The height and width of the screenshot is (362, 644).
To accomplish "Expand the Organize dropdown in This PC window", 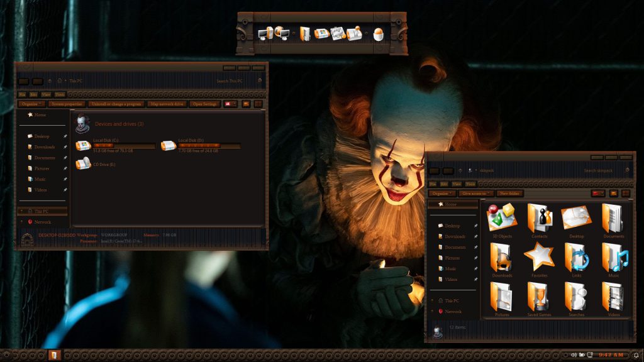I will point(31,104).
